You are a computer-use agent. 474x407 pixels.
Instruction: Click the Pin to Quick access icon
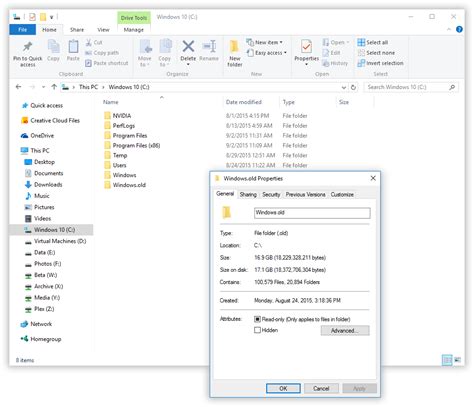point(27,47)
